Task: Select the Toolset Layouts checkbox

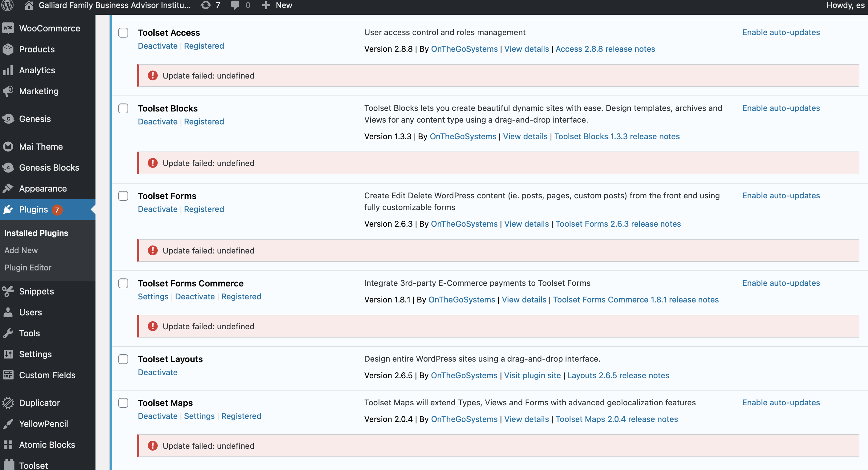Action: point(123,359)
